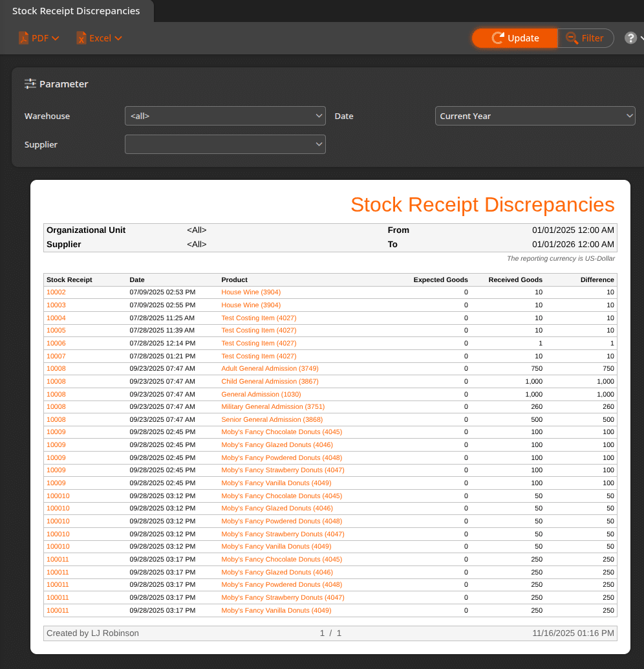Viewport: 644px width, 669px height.
Task: Click Senior General Admission (3868) link
Action: [271, 419]
